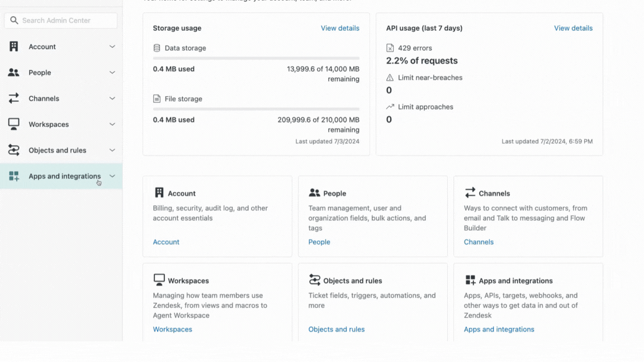Expand the Account chevron in sidebar
Viewport: 644px width, 362px height.
click(x=112, y=47)
